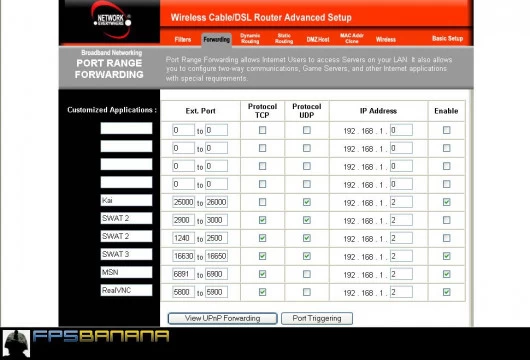Disable the SWAT 3 Enable checkbox
530x360 pixels.
(x=447, y=256)
